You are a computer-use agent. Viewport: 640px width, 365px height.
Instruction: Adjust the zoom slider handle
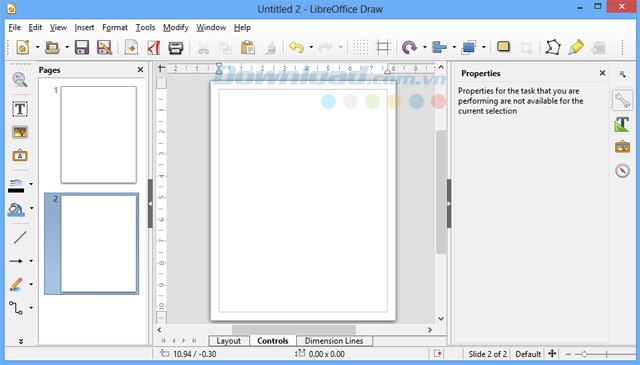coord(584,354)
